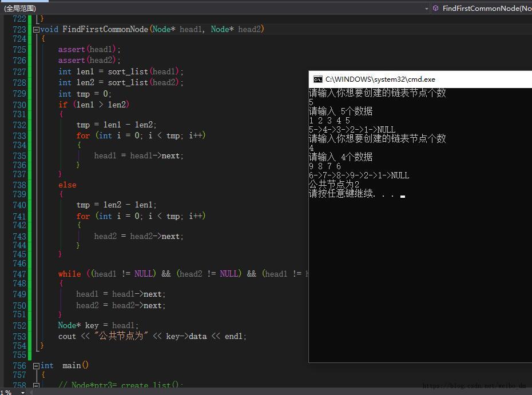Image resolution: width=532 pixels, height=395 pixels.
Task: Click 'head2 = head2->next;' on line 743
Action: pyautogui.click(x=139, y=236)
